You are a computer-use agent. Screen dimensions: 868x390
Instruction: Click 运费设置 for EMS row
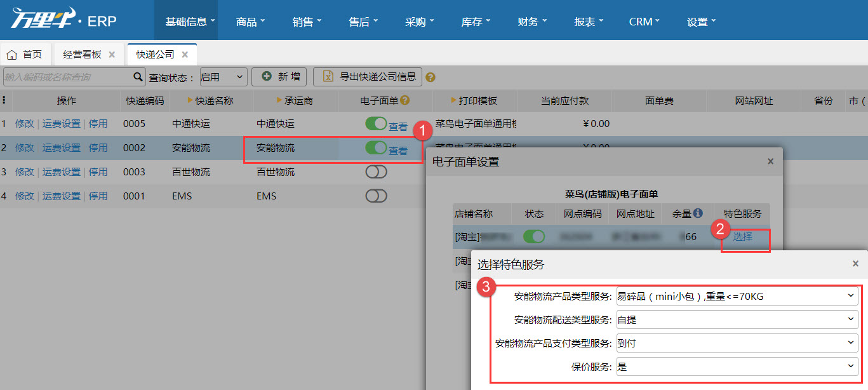tap(62, 196)
